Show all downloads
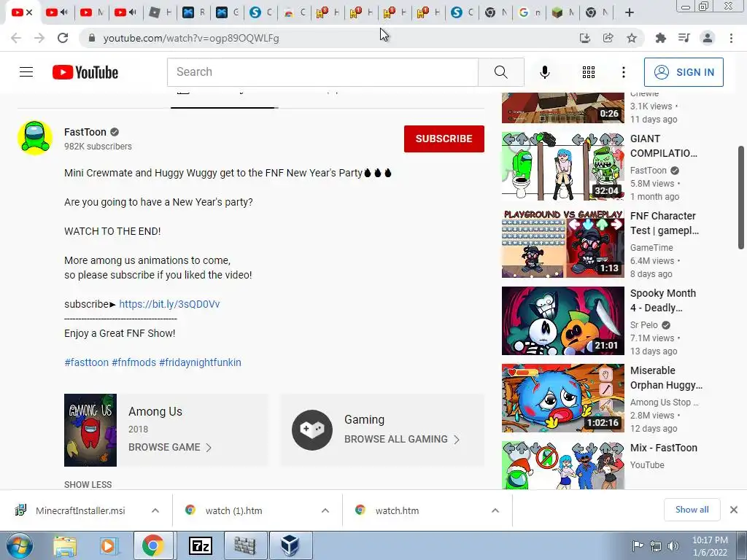The image size is (747, 560). click(692, 510)
